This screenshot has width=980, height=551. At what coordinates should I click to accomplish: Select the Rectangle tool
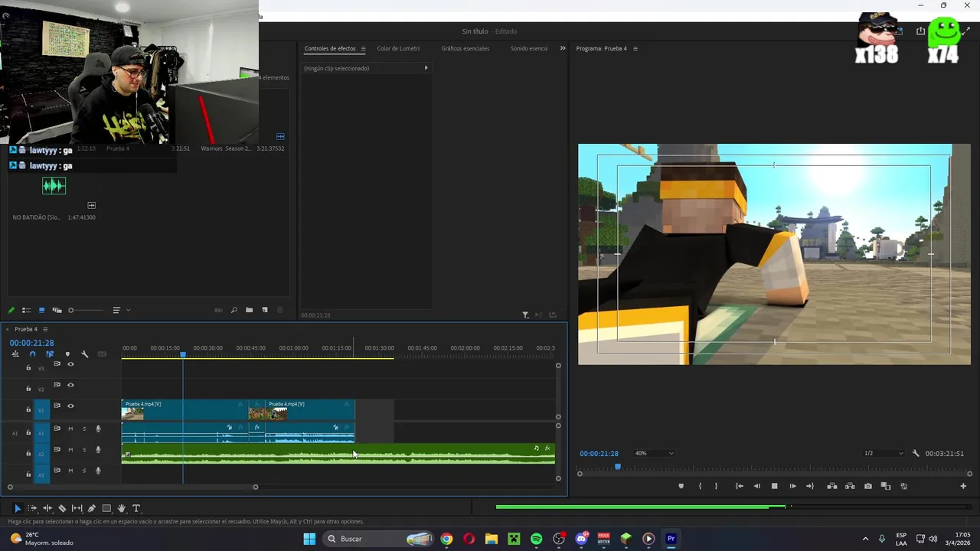pyautogui.click(x=106, y=508)
